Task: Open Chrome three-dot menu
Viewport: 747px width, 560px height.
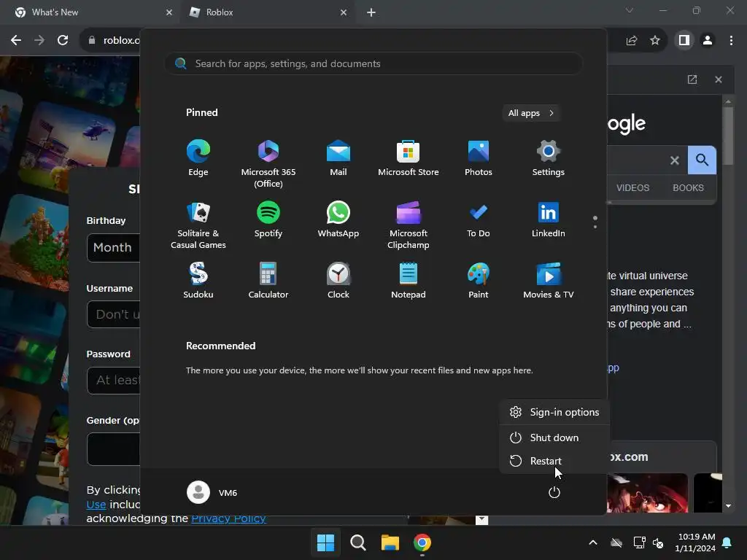Action: 731,41
